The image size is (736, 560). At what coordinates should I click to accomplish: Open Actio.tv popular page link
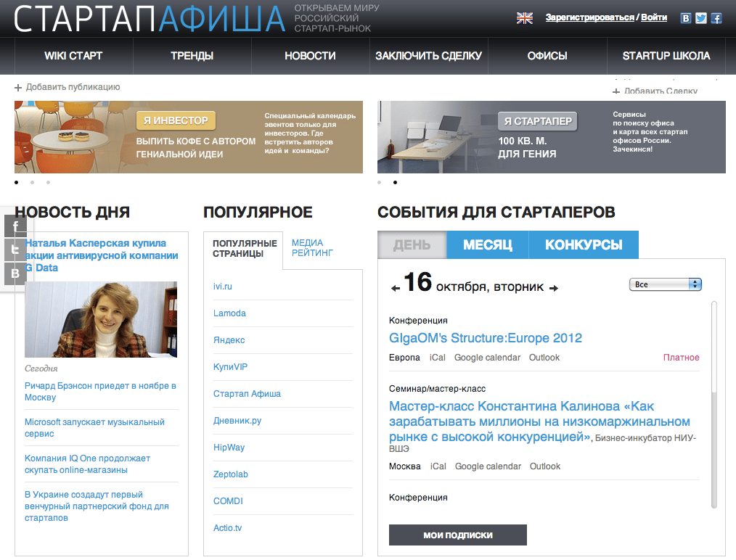[228, 528]
